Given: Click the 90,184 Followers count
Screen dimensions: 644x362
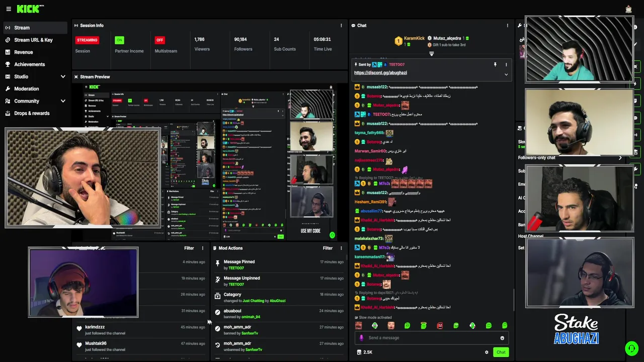Looking at the screenshot, I should [x=240, y=39].
